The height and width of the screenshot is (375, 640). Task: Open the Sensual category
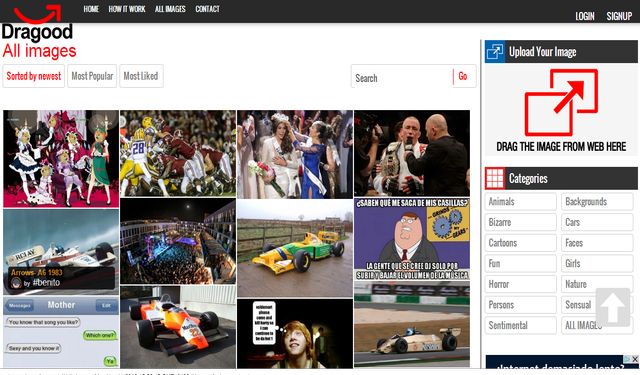click(597, 305)
